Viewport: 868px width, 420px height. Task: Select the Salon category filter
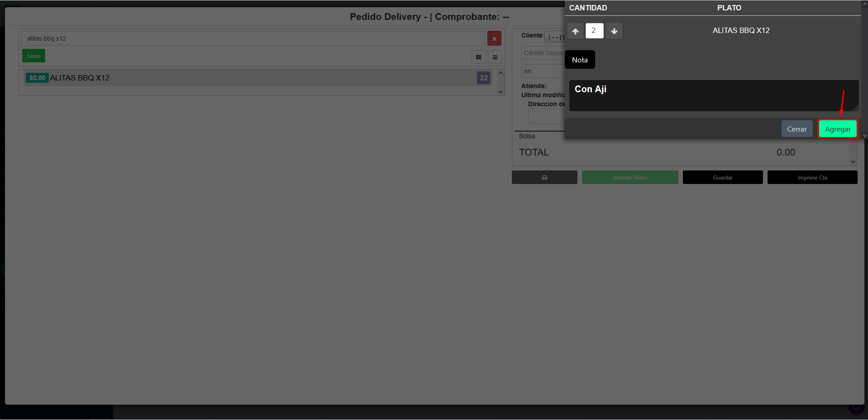[33, 56]
